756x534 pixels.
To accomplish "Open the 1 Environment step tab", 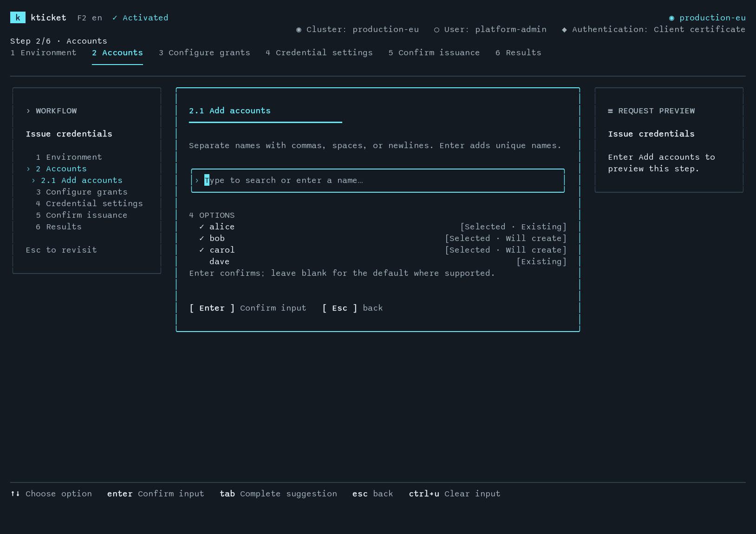I will point(43,52).
